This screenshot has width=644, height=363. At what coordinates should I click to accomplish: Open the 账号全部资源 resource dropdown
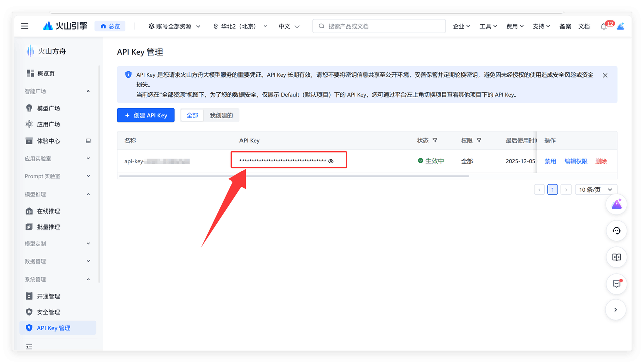coord(175,26)
